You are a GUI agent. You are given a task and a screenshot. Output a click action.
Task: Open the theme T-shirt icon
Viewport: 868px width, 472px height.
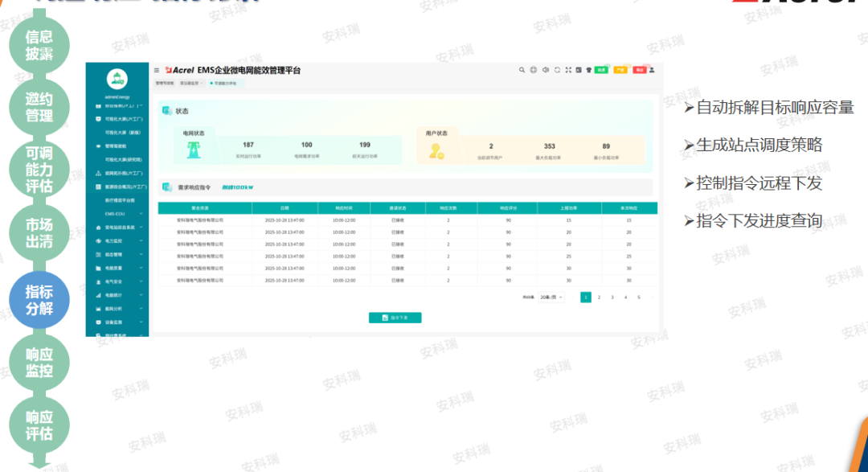pyautogui.click(x=588, y=70)
